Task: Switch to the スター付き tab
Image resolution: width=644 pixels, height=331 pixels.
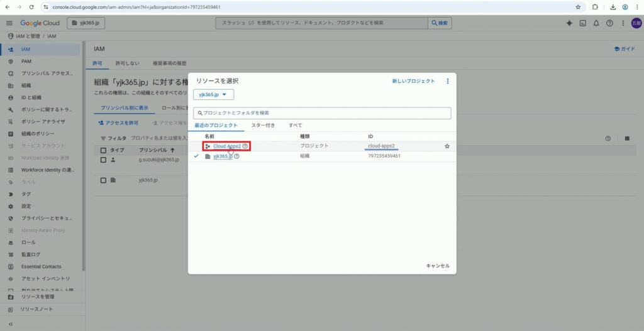Action: (x=262, y=126)
